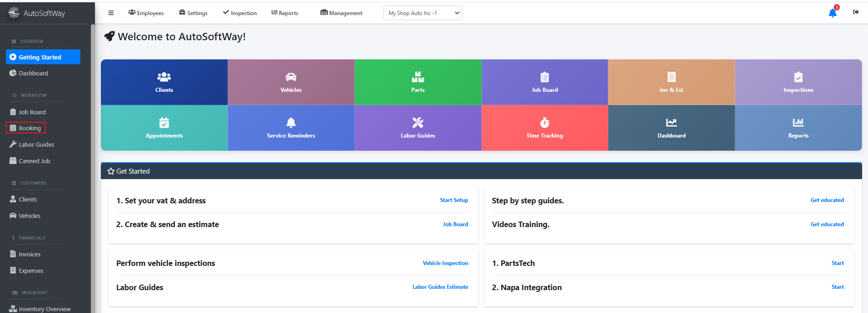This screenshot has width=868, height=313.
Task: Open the Labor Guides tile
Action: 418,128
